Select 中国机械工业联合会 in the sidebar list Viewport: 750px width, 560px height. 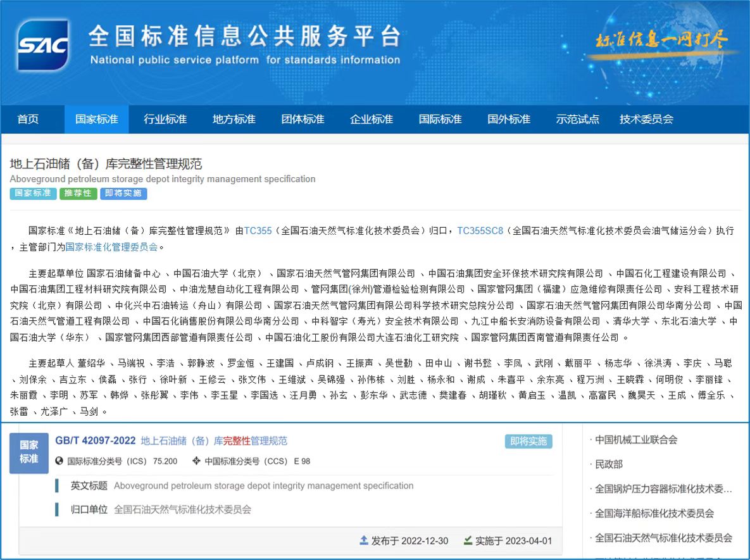(x=636, y=440)
